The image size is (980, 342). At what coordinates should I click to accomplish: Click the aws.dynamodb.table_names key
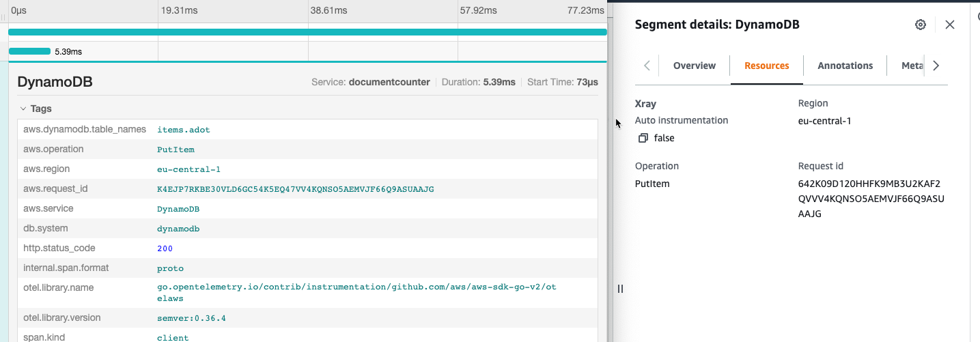85,129
